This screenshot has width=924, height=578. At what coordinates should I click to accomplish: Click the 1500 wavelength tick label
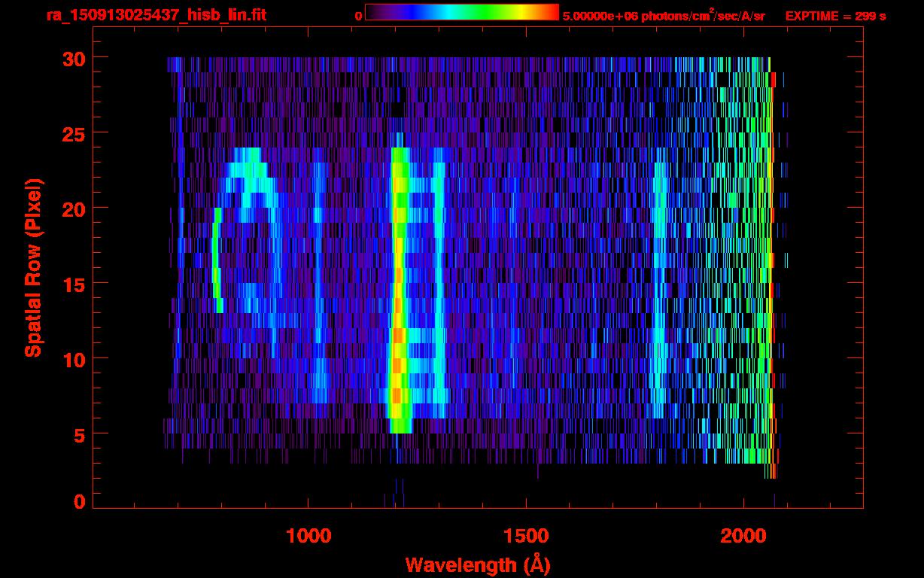coord(526,536)
